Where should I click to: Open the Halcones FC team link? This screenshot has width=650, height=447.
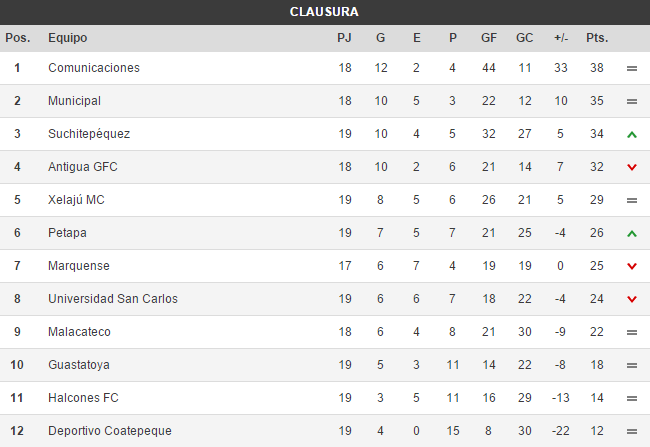[83, 398]
